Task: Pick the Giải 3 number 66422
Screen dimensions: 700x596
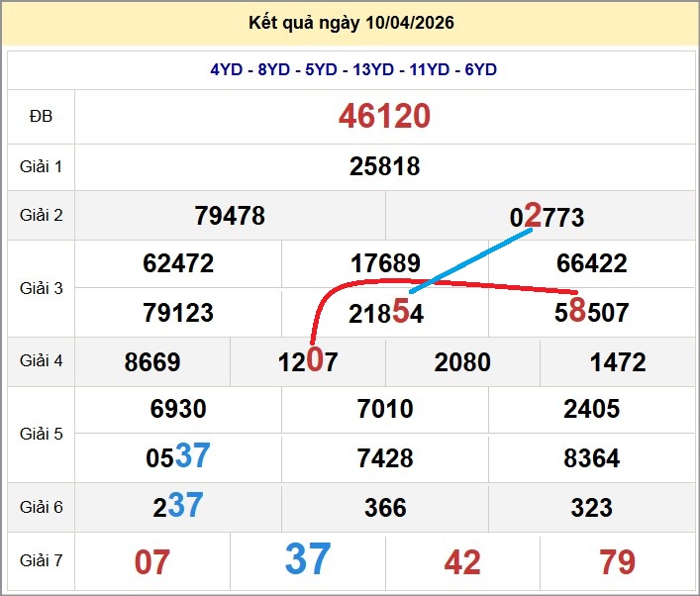Action: [591, 264]
